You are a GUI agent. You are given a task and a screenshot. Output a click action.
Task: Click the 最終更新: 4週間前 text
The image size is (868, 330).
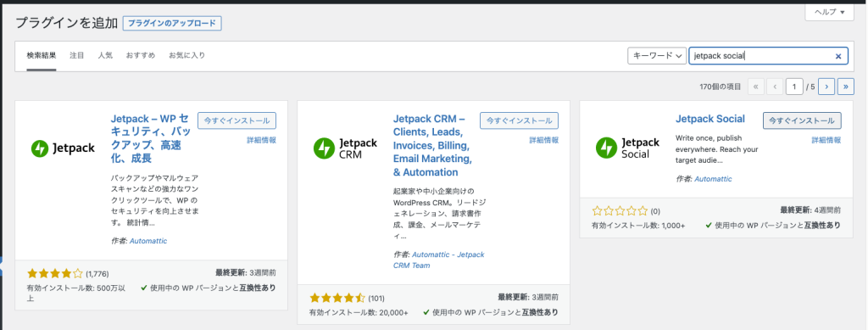click(810, 210)
